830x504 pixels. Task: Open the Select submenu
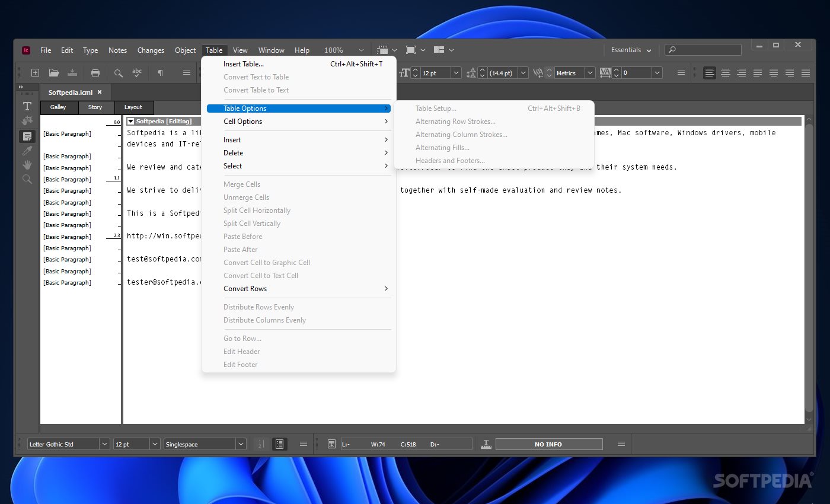299,166
